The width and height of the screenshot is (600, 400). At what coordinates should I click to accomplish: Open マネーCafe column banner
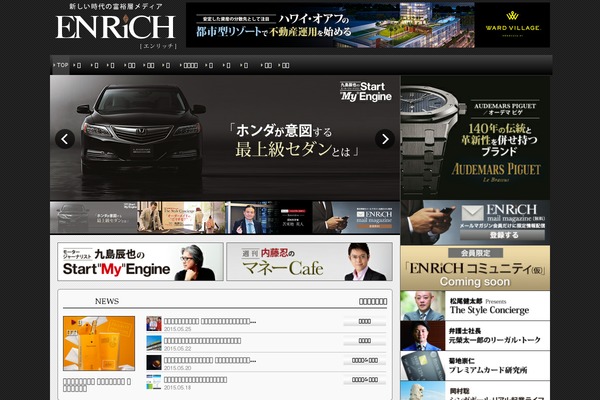click(310, 262)
